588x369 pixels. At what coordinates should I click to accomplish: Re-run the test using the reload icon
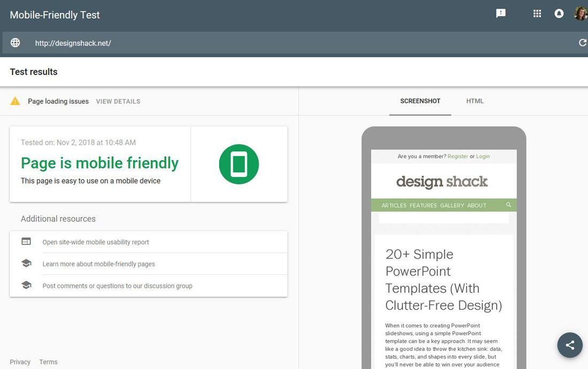(x=583, y=42)
